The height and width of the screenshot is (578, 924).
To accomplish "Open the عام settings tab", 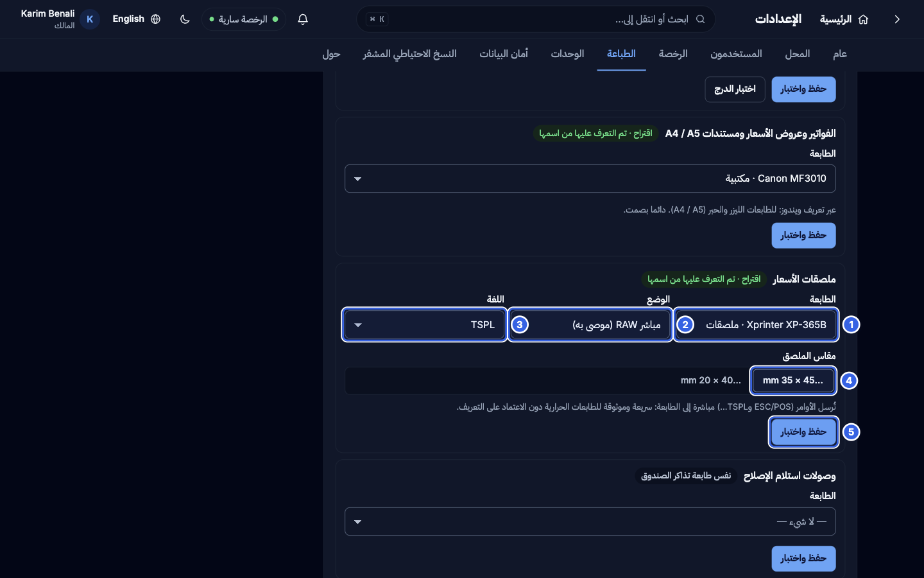I will [840, 54].
